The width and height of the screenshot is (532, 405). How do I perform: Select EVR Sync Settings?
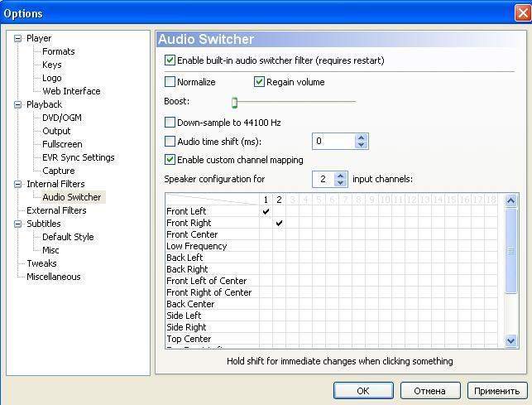coord(79,157)
